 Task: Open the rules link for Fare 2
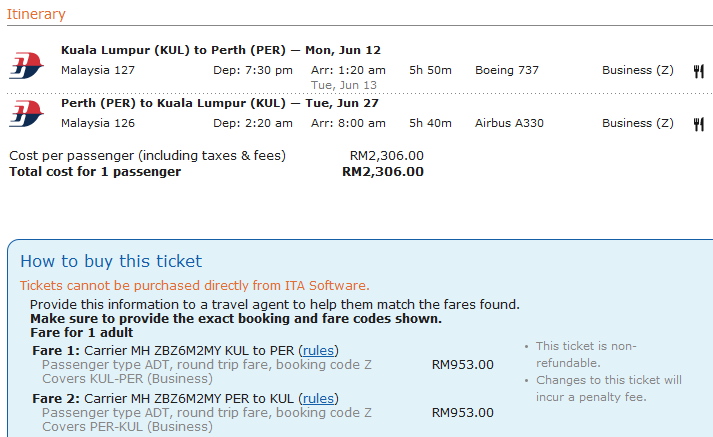[x=319, y=398]
